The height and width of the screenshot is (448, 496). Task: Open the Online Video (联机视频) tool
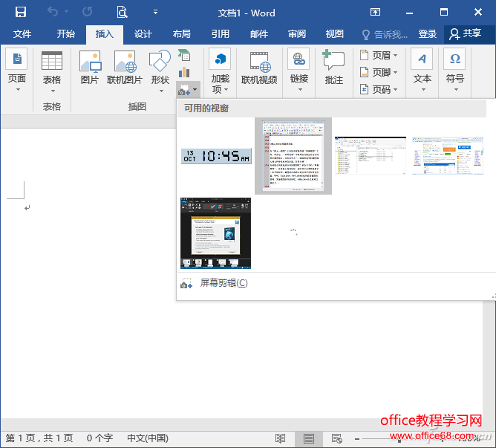click(259, 68)
